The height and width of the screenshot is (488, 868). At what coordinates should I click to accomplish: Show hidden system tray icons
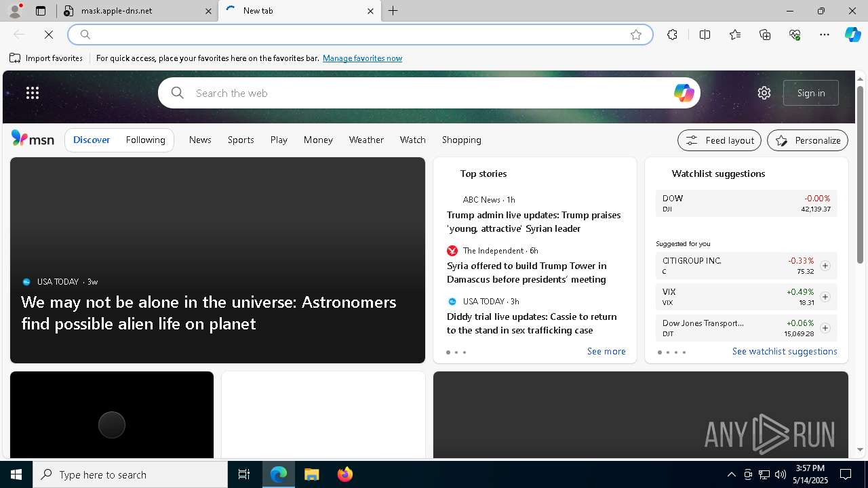731,474
